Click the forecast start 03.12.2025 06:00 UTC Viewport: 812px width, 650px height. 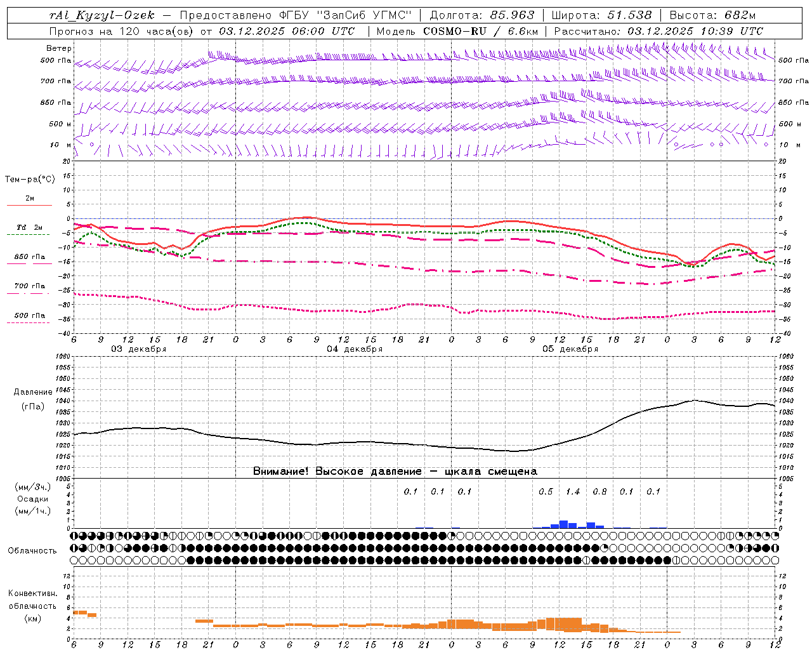click(x=287, y=31)
